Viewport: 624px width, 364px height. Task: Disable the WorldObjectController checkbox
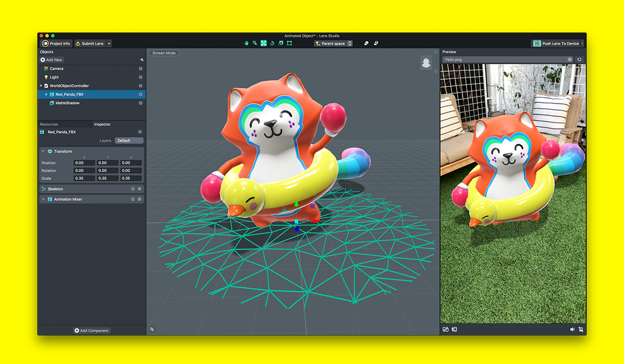point(140,86)
